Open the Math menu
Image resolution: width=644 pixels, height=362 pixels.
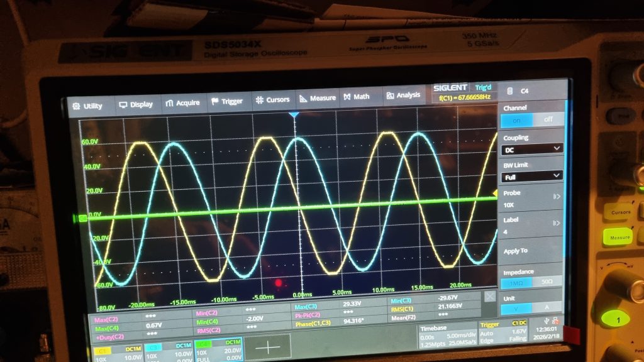coord(357,97)
